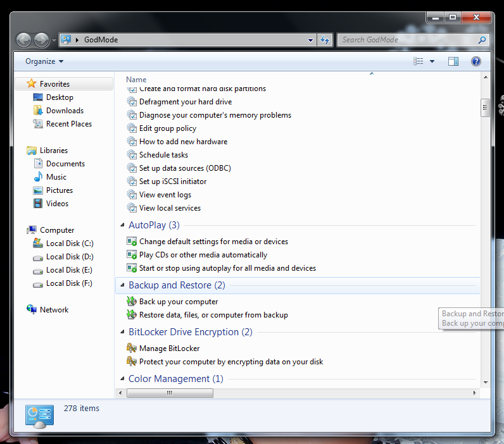Select Libraries in the navigation pane
The width and height of the screenshot is (504, 444).
point(54,151)
